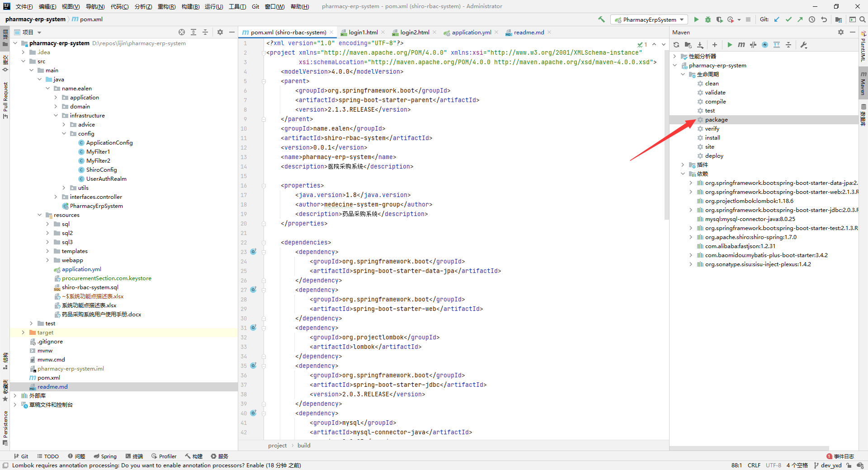This screenshot has height=470, width=868.
Task: Open the 重构(R) menu
Action: pyautogui.click(x=166, y=6)
